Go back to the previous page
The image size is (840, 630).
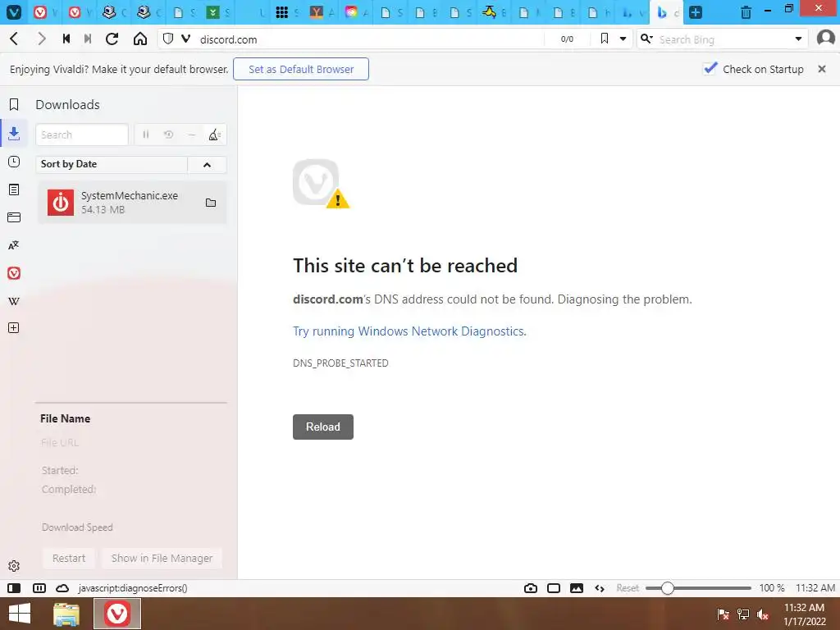[x=15, y=39]
